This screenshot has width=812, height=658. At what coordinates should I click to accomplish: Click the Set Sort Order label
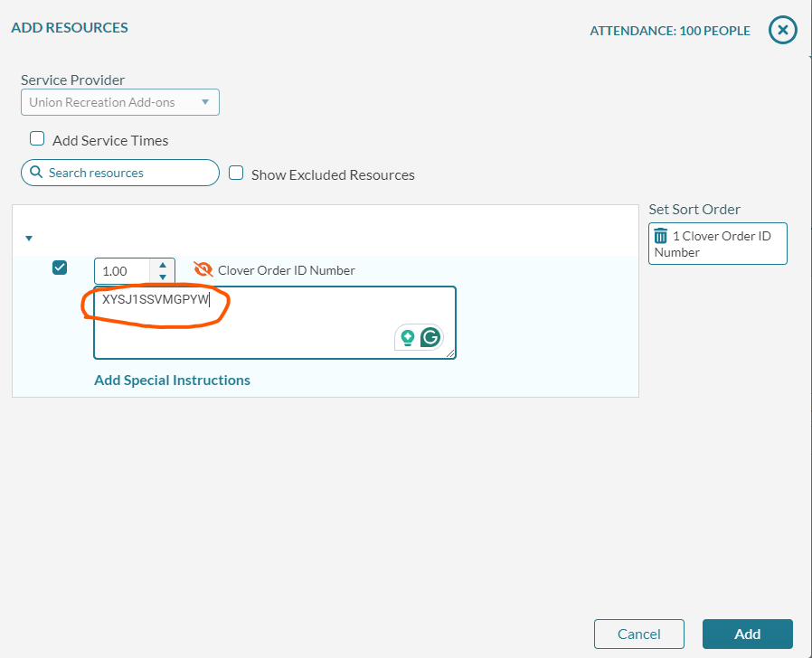click(x=694, y=210)
